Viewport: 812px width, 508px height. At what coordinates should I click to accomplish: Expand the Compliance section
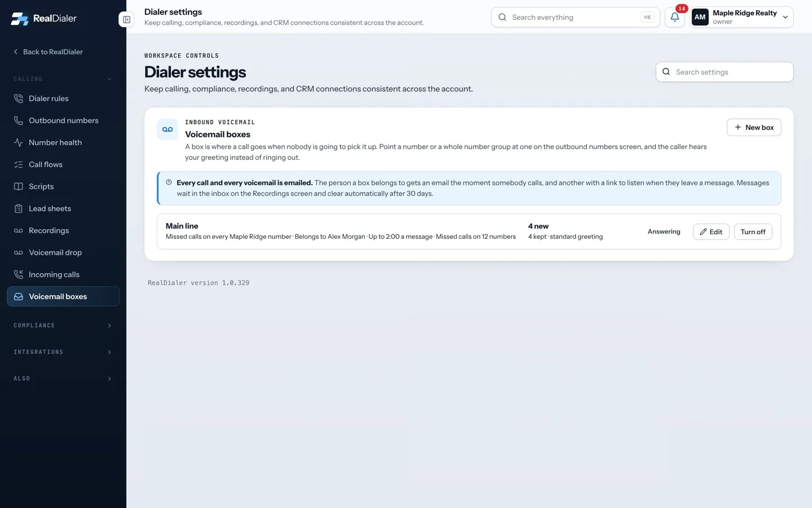point(63,326)
